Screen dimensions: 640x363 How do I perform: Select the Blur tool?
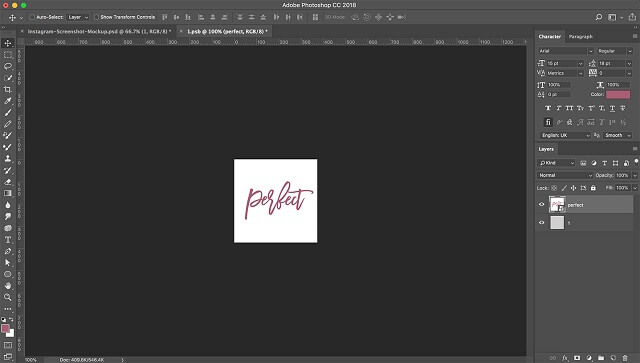pos(8,205)
